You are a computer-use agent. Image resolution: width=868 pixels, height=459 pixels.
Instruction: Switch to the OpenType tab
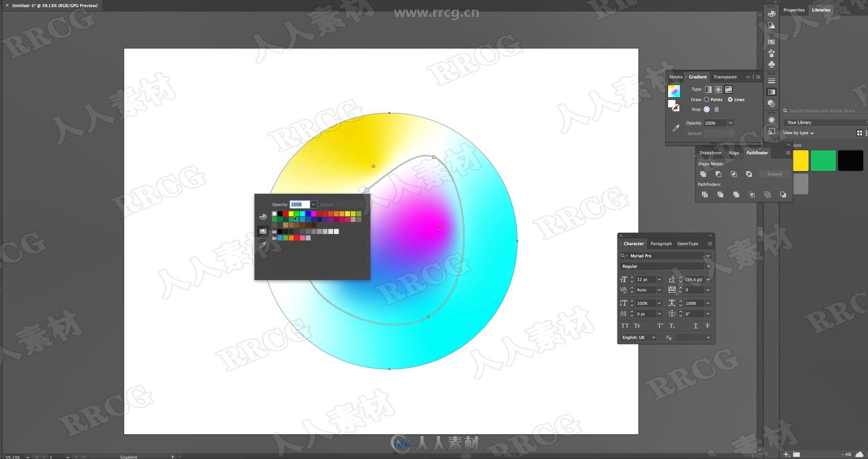coord(687,244)
